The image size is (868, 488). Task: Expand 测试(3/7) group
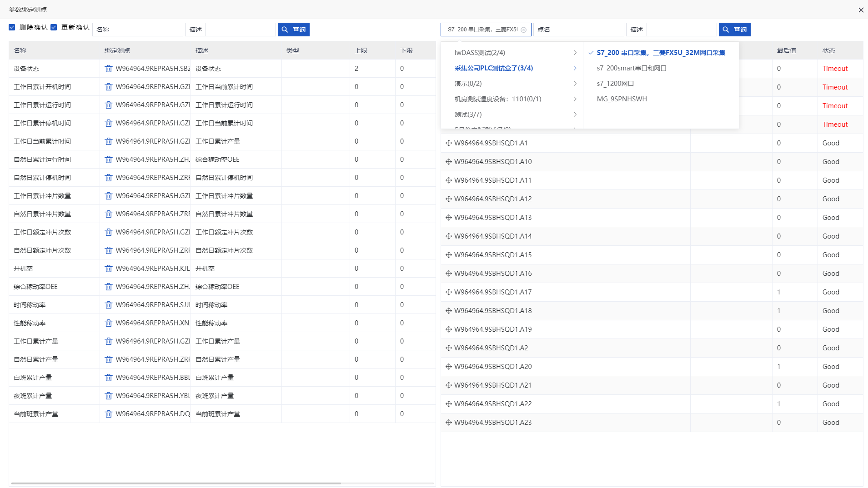point(512,115)
